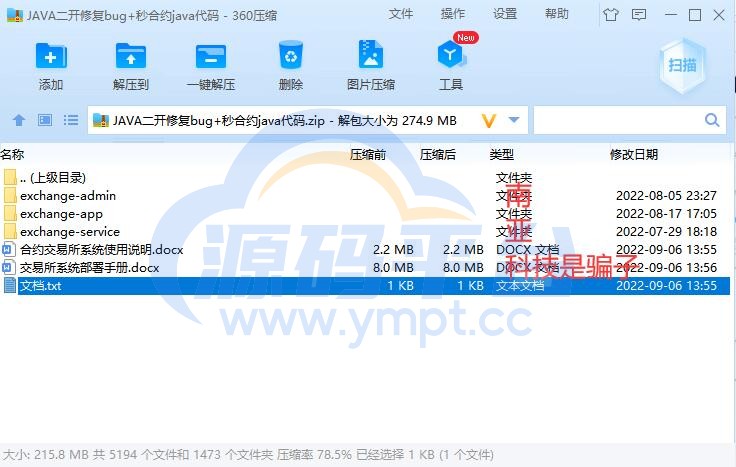Go up one directory with the arrow icon
Viewport: 736px width, 467px height.
tap(19, 121)
